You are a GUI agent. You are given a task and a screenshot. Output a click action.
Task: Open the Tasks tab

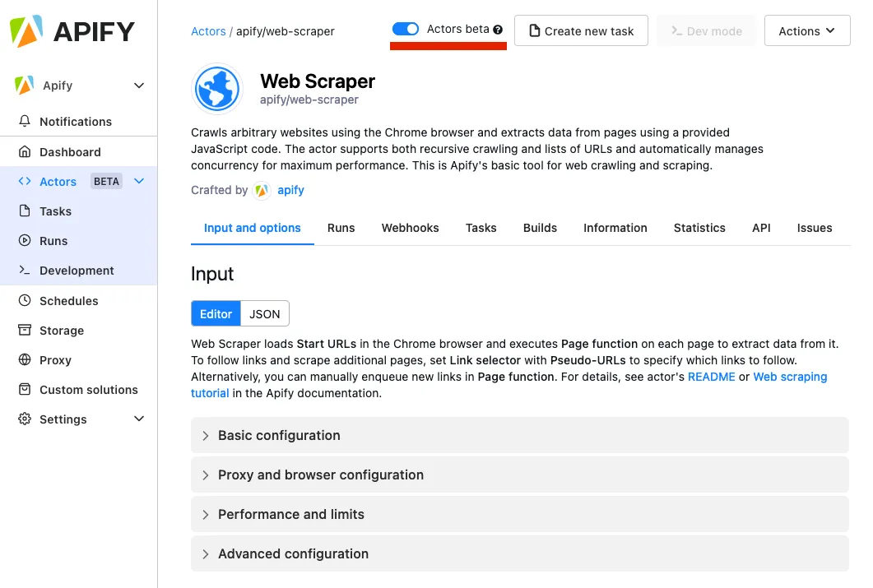481,228
